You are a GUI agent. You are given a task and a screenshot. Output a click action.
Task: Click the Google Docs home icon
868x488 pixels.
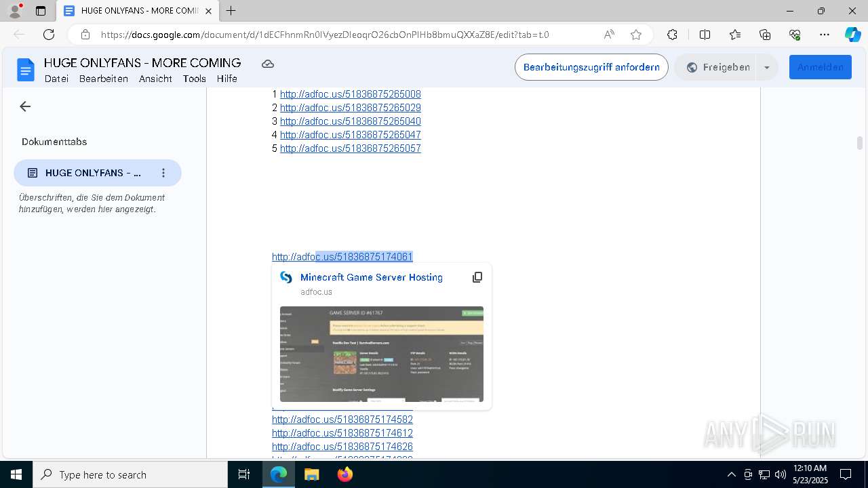(x=25, y=70)
